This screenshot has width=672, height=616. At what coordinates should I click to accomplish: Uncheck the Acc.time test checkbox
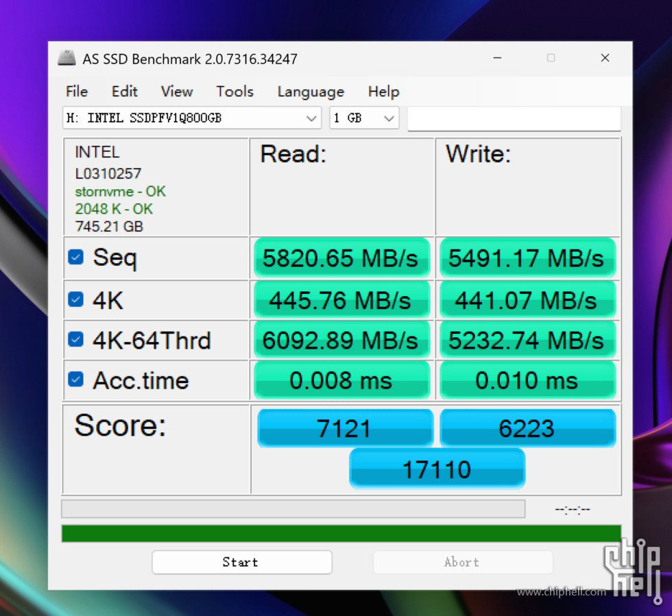[76, 379]
